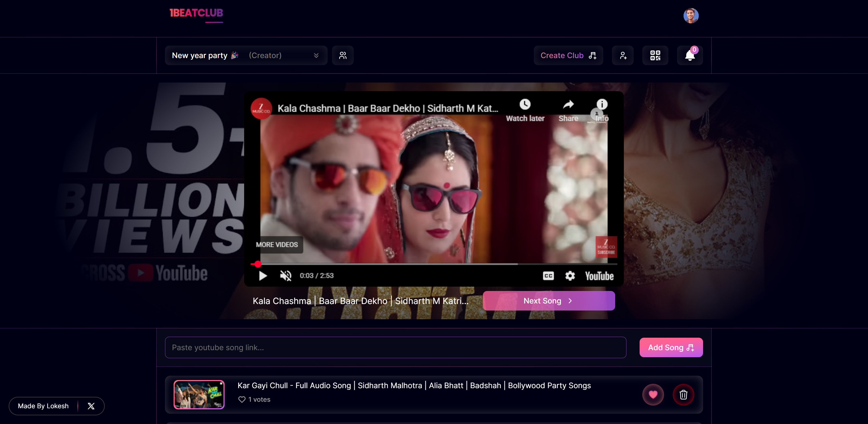Enable closed captions with the CC button
868x424 pixels.
pos(548,276)
